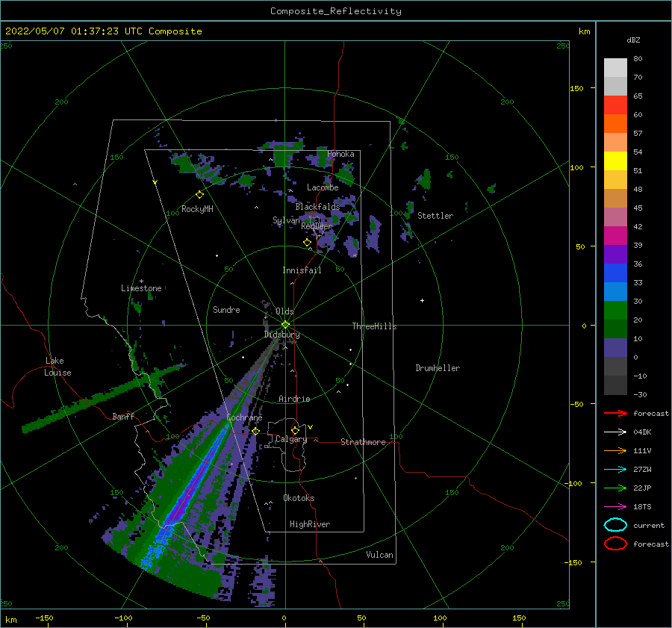The height and width of the screenshot is (628, 672).
Task: Pick the bright yellow swatch below 54 dBZ
Action: (x=615, y=161)
